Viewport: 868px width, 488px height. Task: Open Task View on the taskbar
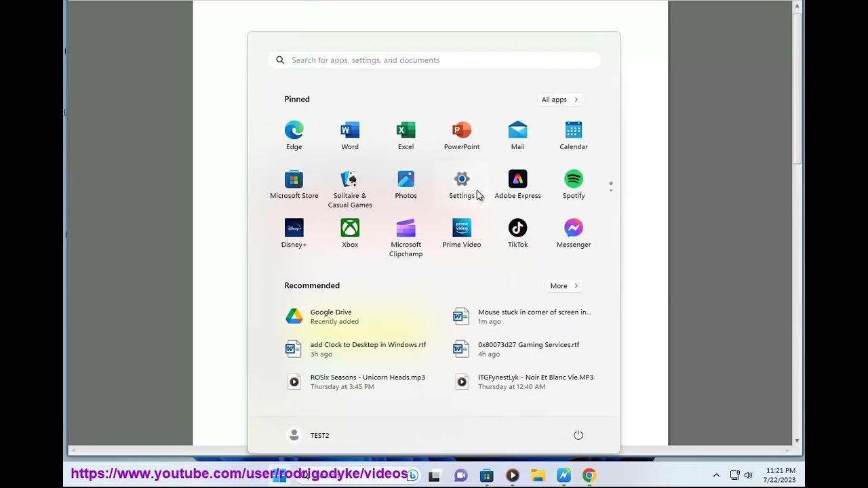[x=435, y=476]
